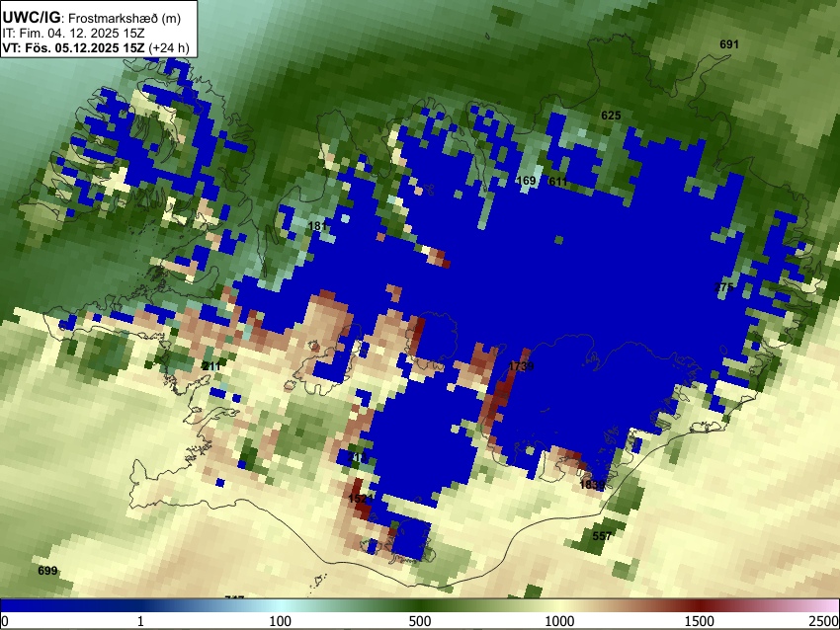Screen dimensions: 840x630
Task: Click the legend label 2500
Action: click(824, 621)
